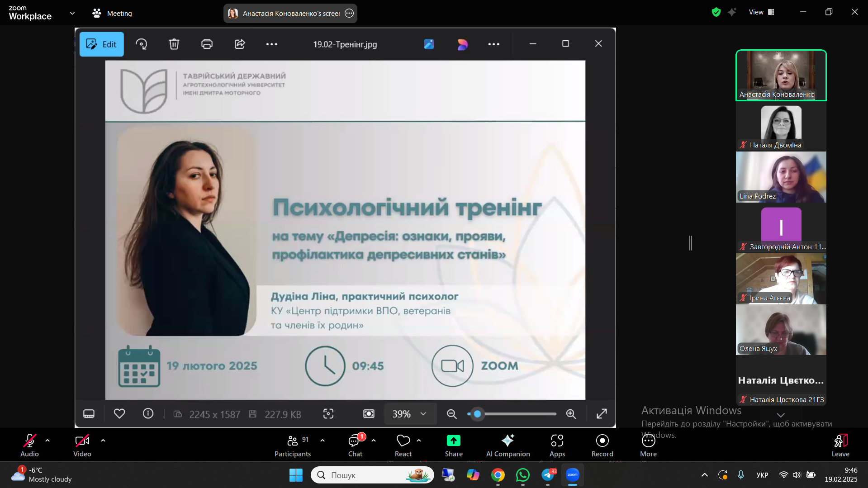Click the Edit button in photo viewer

[101, 44]
